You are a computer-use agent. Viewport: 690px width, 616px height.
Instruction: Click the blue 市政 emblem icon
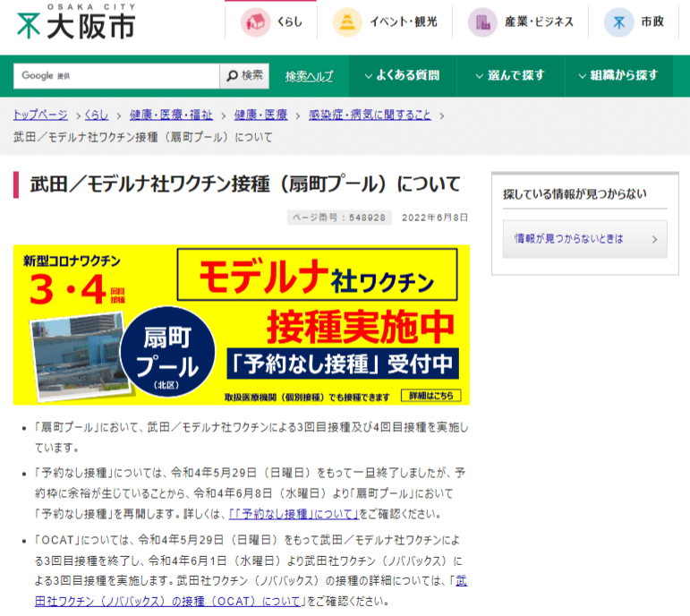618,22
